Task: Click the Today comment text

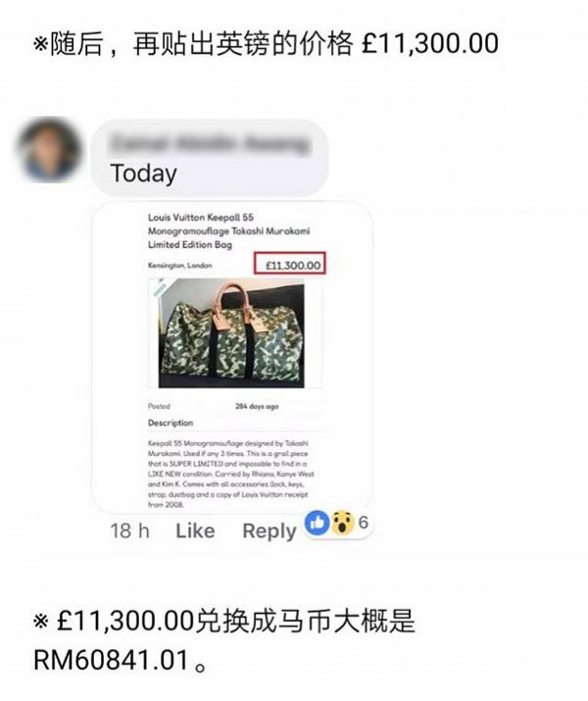Action: coord(143,173)
